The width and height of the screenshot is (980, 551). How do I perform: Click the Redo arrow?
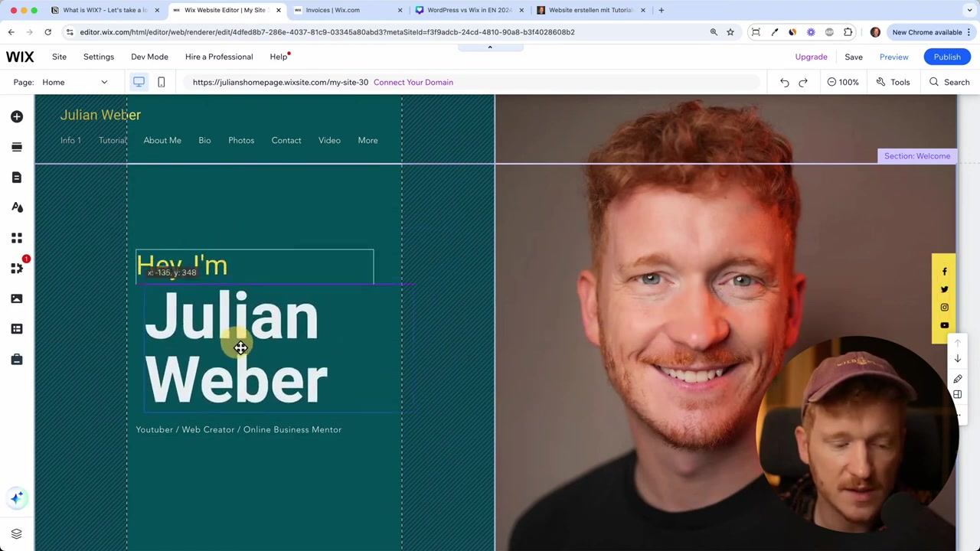(x=803, y=82)
